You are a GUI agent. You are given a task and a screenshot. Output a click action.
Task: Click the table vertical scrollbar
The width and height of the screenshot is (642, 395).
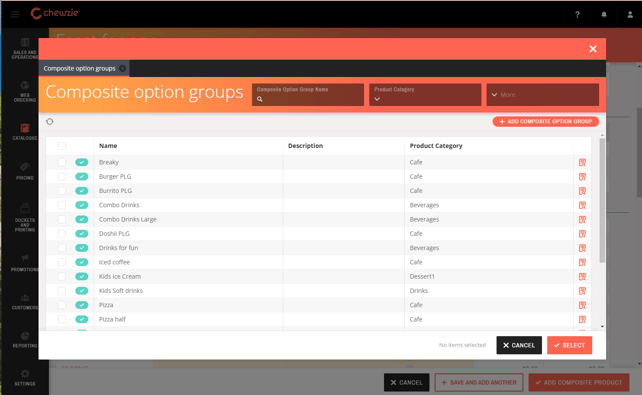tap(602, 201)
